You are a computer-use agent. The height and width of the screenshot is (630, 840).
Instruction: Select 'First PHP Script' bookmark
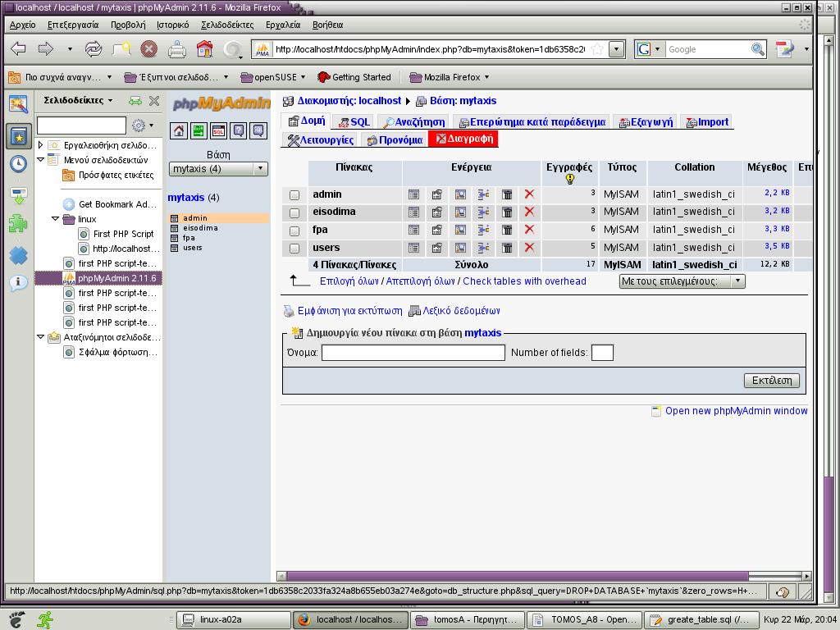point(123,234)
